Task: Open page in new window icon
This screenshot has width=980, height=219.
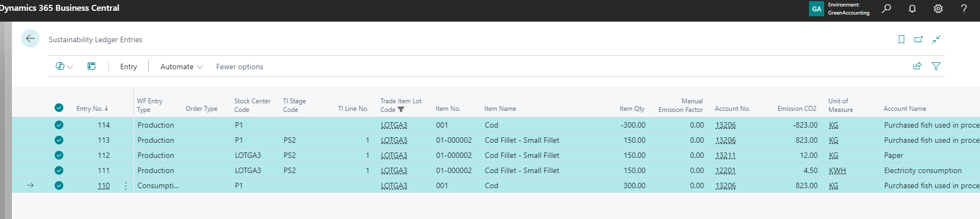Action: (x=919, y=39)
